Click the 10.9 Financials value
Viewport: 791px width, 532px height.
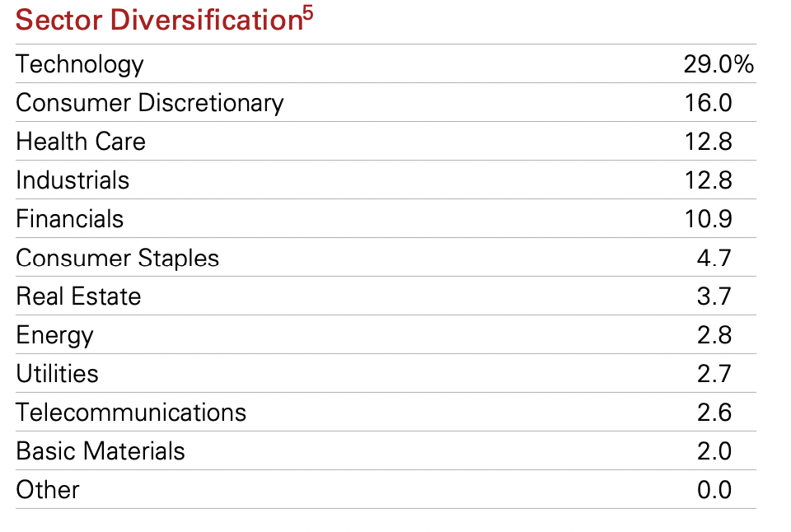point(708,219)
